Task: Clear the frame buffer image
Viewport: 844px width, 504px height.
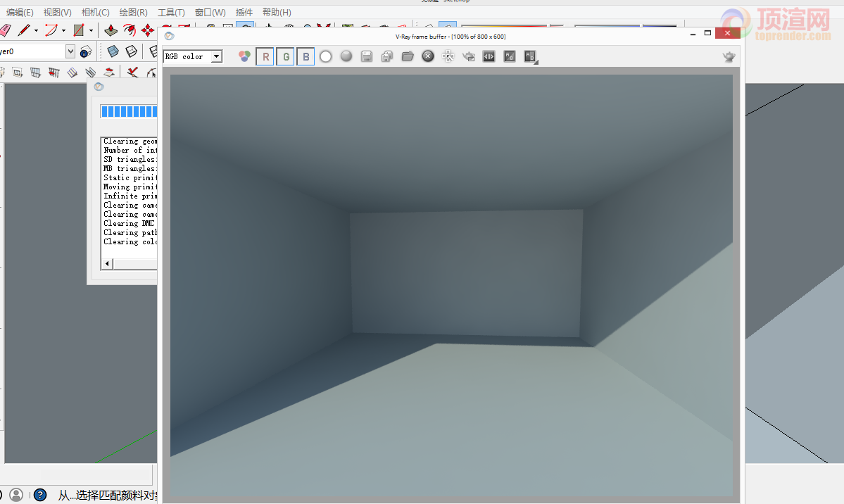Action: tap(428, 56)
